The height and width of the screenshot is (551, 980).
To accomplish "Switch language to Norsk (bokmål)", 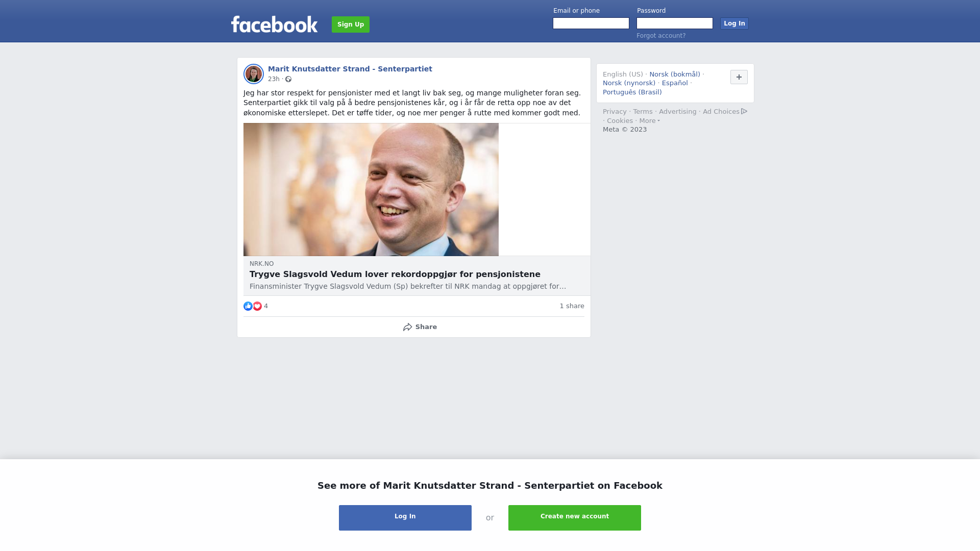I will point(675,74).
